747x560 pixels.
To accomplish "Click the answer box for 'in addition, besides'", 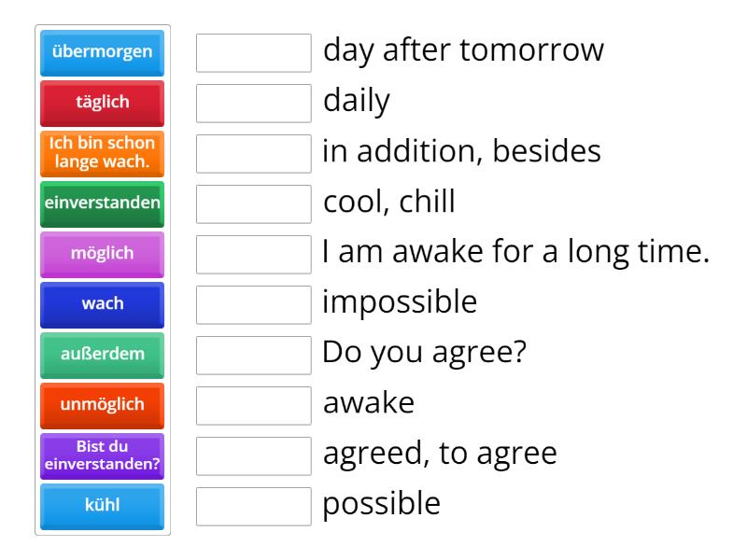I will 254,154.
